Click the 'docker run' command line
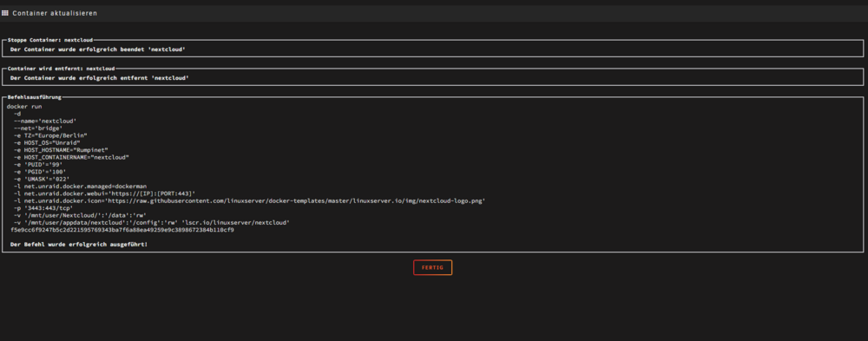This screenshot has height=341, width=868. [23, 106]
